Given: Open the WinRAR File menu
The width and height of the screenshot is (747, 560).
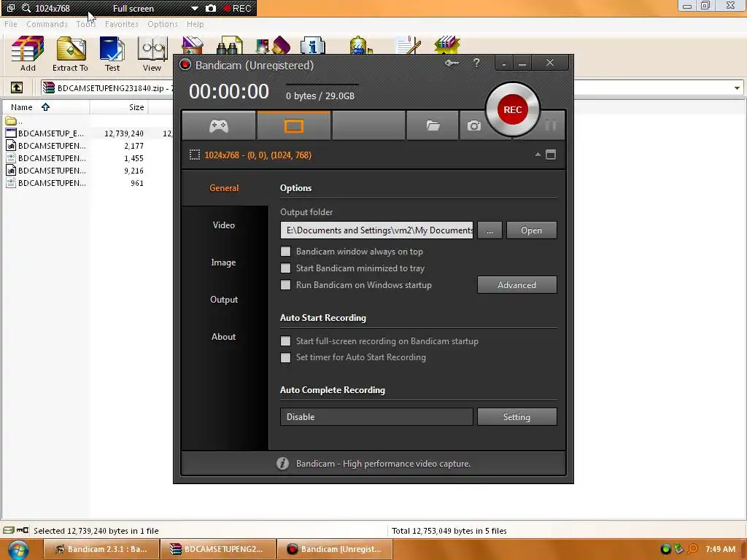Looking at the screenshot, I should pos(10,24).
